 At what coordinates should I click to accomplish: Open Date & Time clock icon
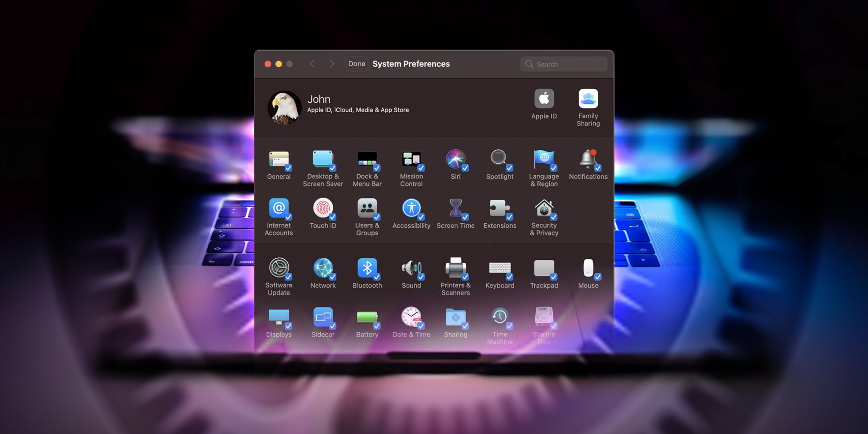[x=411, y=317]
